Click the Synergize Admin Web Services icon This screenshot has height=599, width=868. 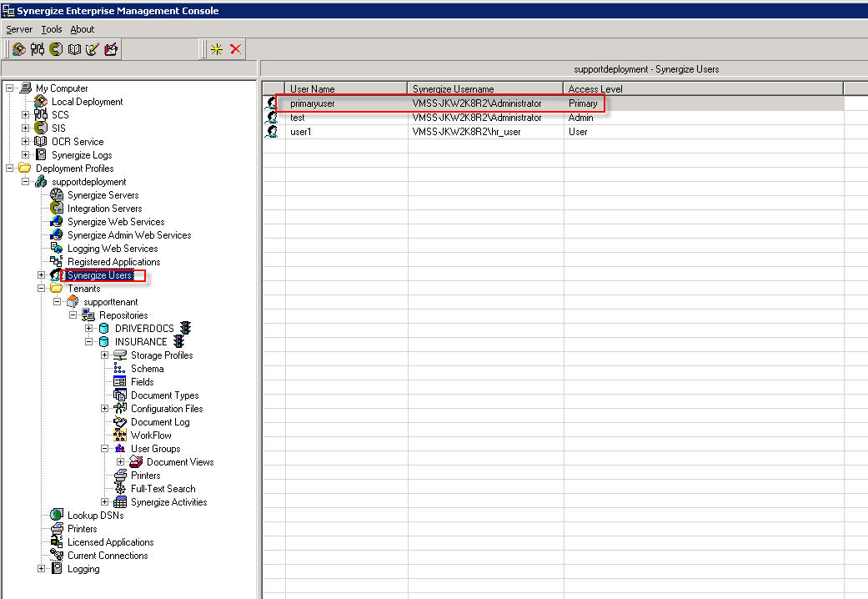[57, 234]
